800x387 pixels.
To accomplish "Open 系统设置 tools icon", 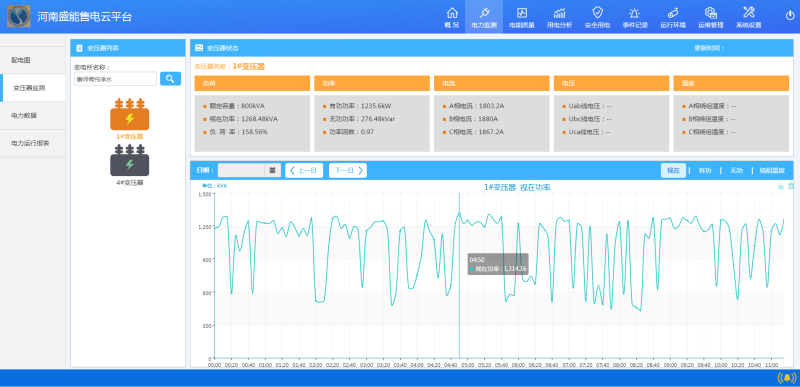I will (x=748, y=13).
